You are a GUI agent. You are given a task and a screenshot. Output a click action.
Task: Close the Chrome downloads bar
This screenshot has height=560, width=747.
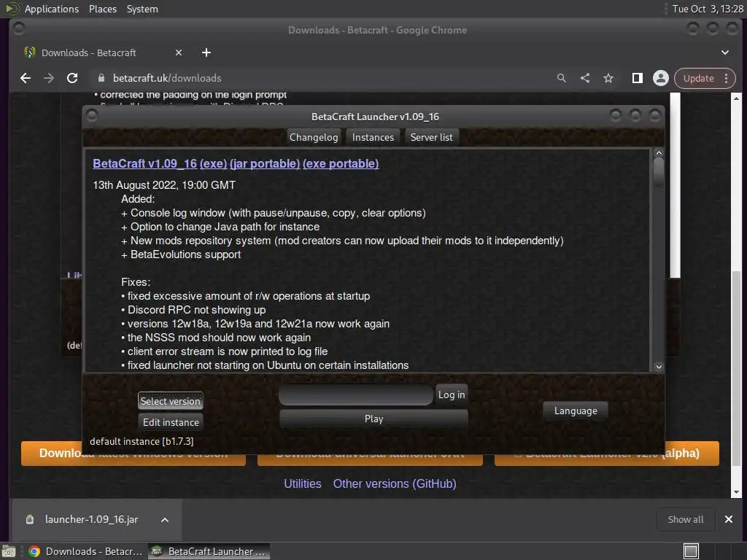(729, 519)
